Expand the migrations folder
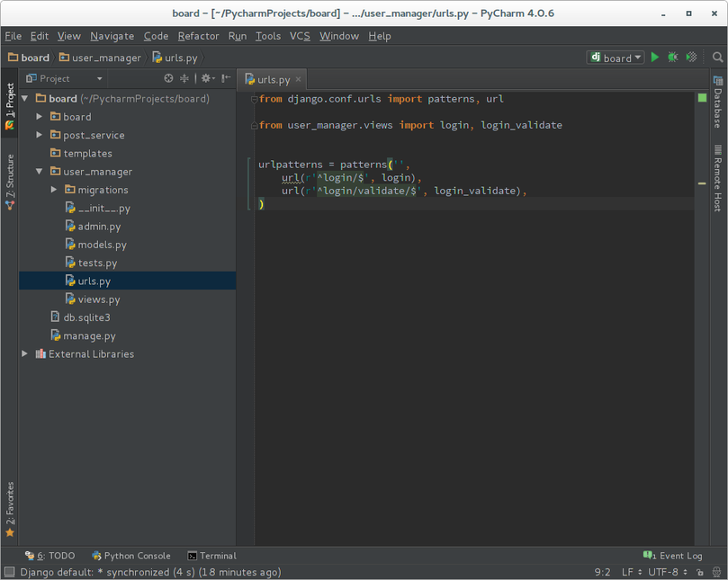The width and height of the screenshot is (728, 580). click(54, 190)
